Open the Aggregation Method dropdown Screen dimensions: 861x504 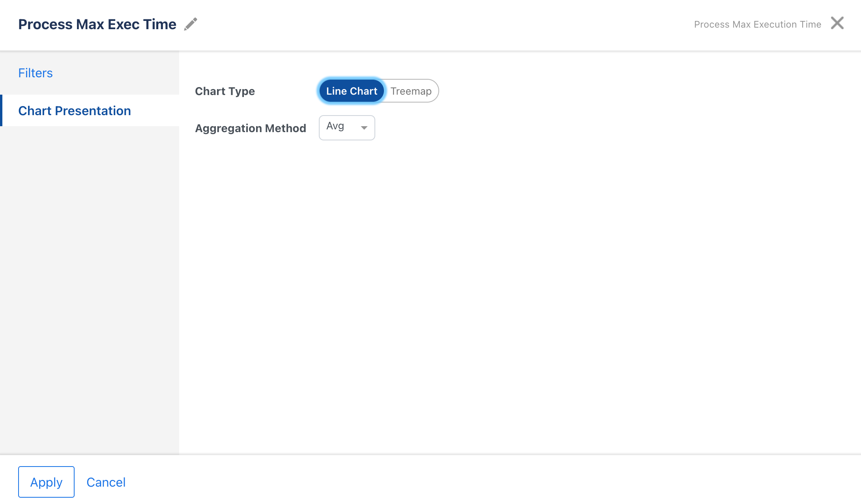click(346, 127)
